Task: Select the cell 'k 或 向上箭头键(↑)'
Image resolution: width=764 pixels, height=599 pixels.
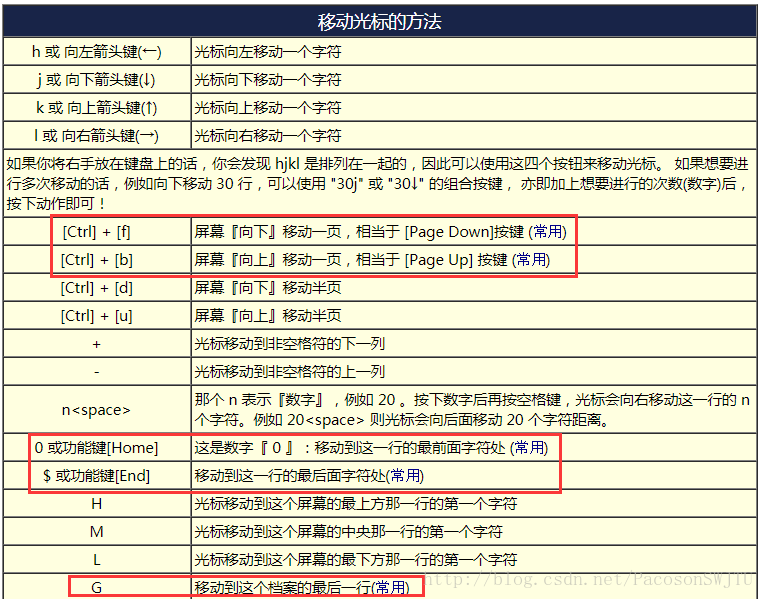Action: (97, 107)
